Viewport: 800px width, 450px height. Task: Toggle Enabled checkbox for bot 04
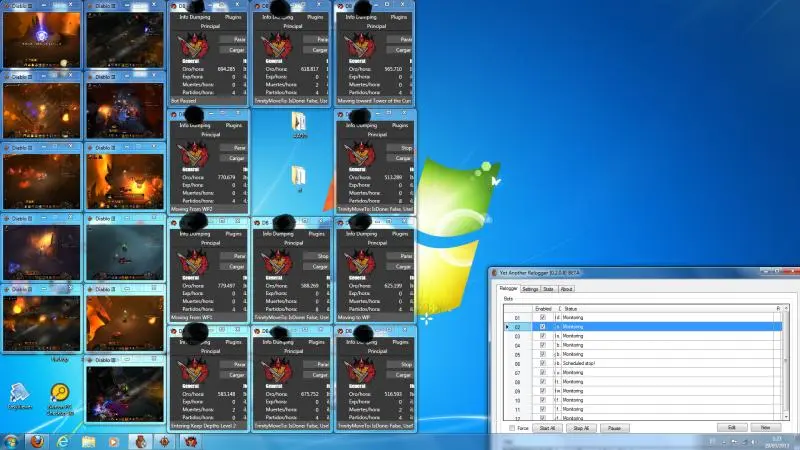(x=542, y=345)
